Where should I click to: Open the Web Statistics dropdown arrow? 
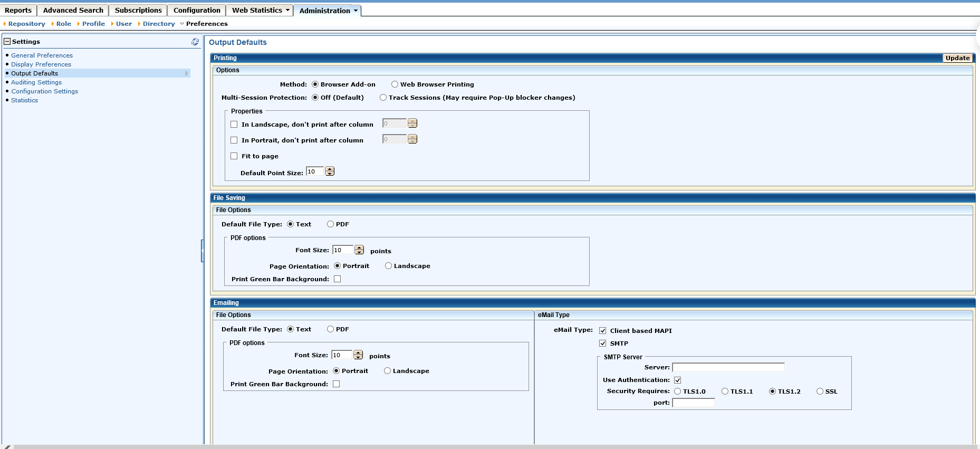(x=287, y=10)
